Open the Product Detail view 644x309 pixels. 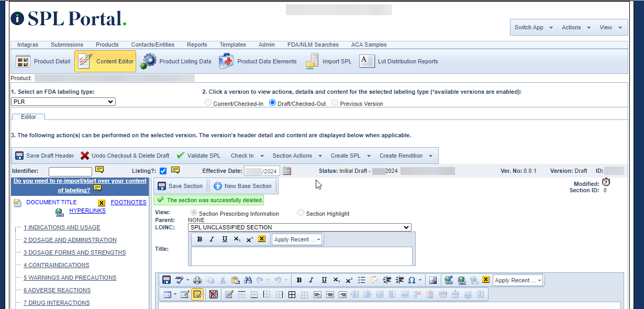pyautogui.click(x=43, y=61)
